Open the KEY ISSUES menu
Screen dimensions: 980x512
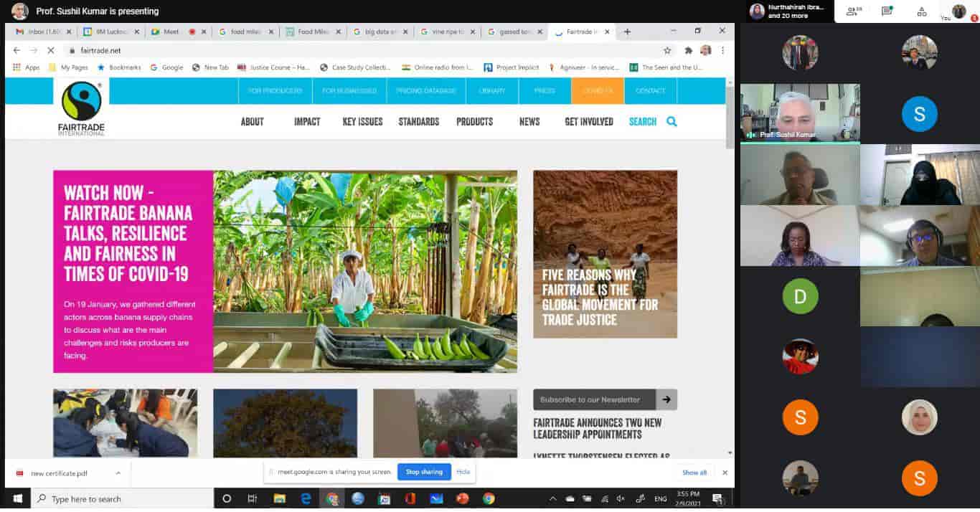pyautogui.click(x=362, y=122)
